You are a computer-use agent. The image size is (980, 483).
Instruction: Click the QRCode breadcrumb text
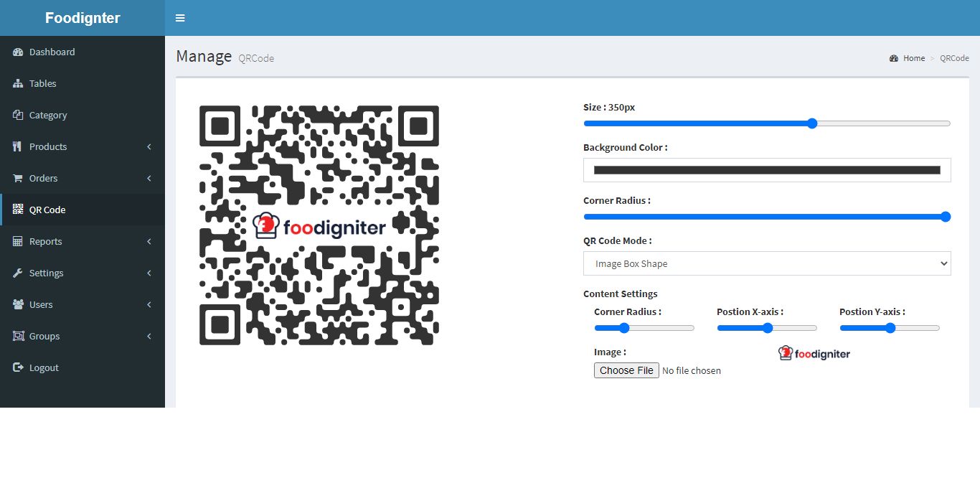click(954, 58)
